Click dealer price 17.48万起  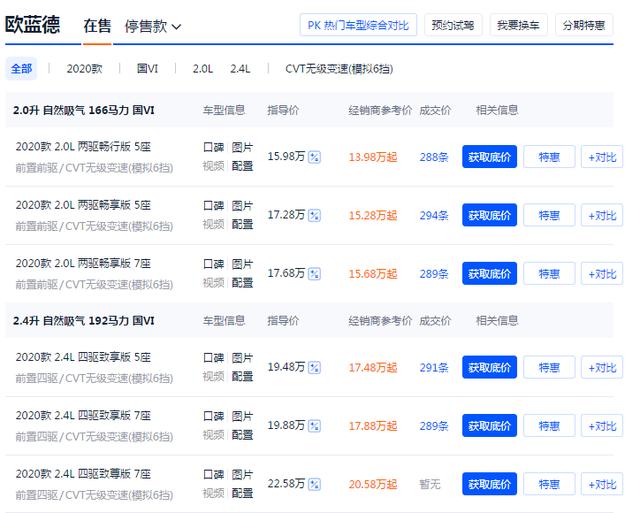click(x=373, y=368)
